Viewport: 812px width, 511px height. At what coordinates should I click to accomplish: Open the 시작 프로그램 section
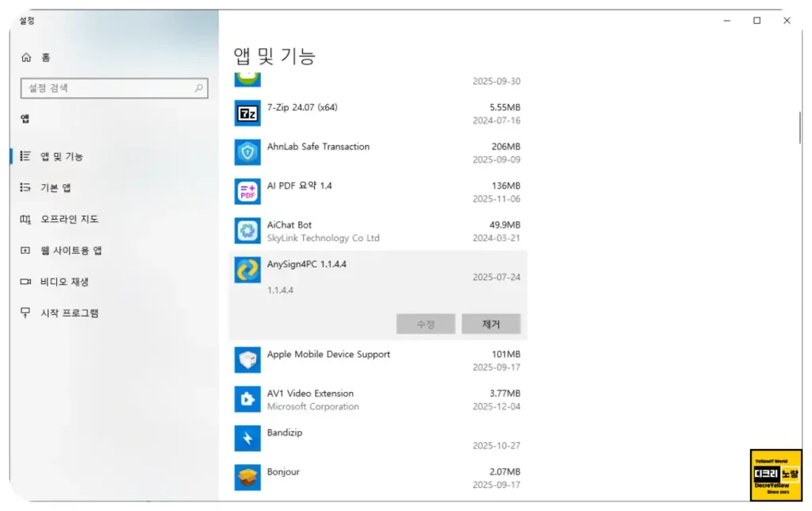point(114,313)
